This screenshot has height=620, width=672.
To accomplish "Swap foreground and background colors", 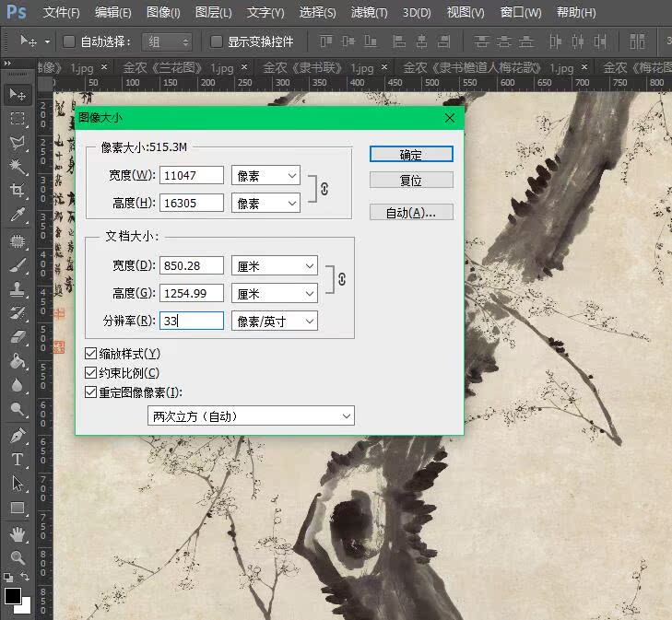I will click(x=25, y=577).
